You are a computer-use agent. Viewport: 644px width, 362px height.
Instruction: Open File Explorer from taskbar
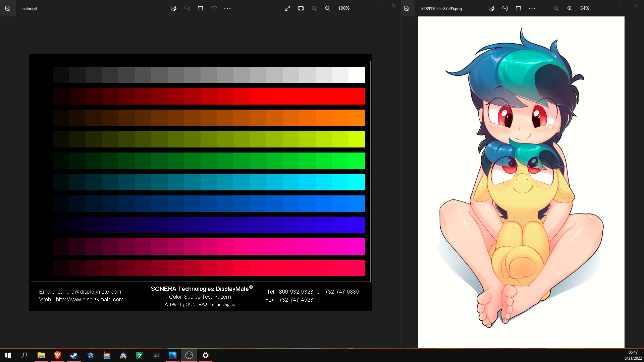[41, 355]
